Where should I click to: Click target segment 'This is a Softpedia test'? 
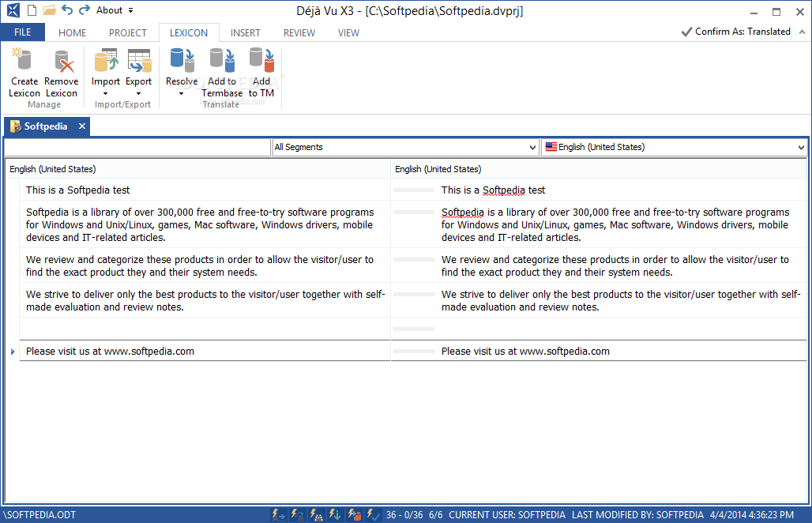point(621,190)
